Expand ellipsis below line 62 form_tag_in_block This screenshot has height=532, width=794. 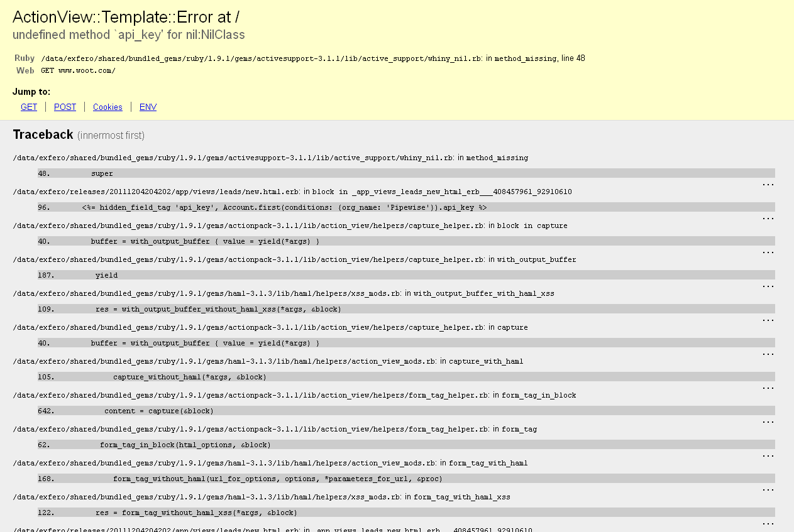[768, 457]
